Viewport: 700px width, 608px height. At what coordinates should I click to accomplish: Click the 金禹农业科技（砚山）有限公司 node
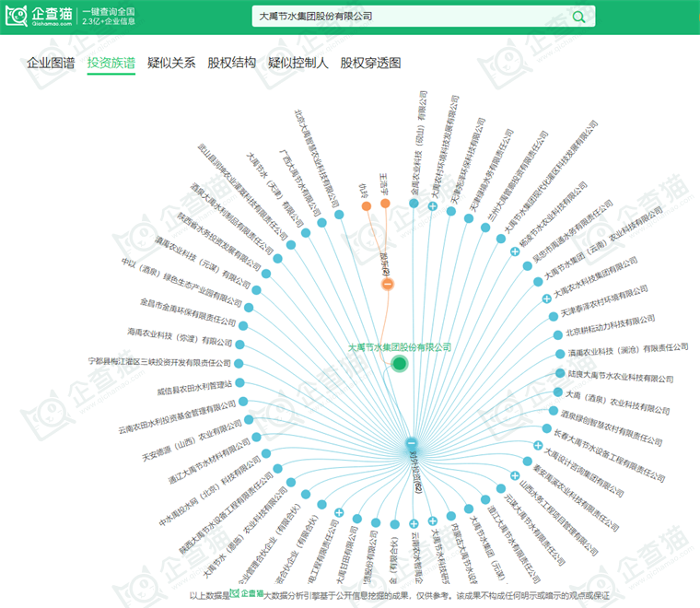point(414,203)
